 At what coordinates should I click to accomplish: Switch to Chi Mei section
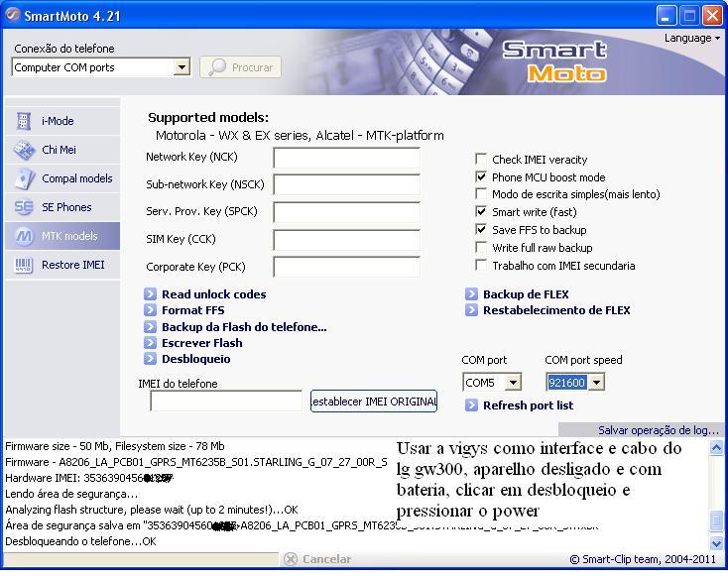click(x=62, y=150)
